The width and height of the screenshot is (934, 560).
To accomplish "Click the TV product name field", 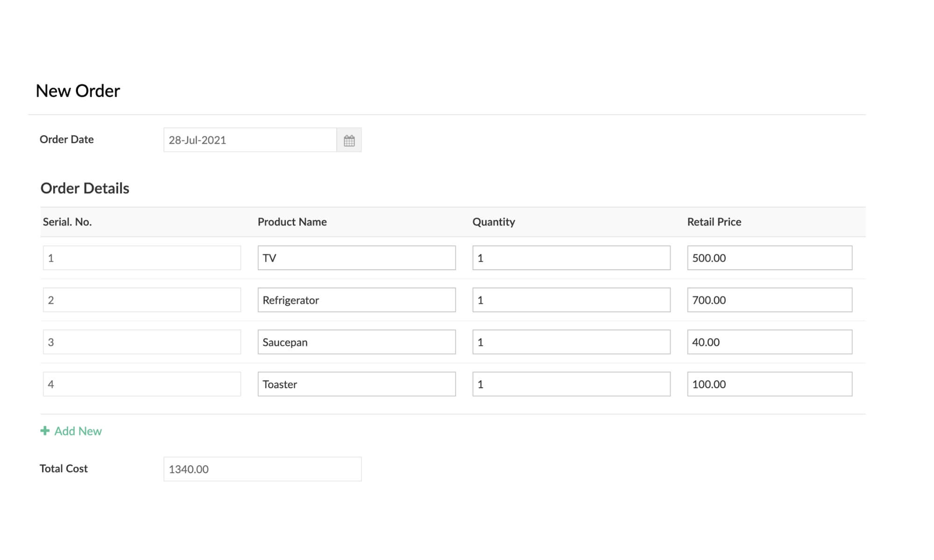I will pyautogui.click(x=356, y=257).
